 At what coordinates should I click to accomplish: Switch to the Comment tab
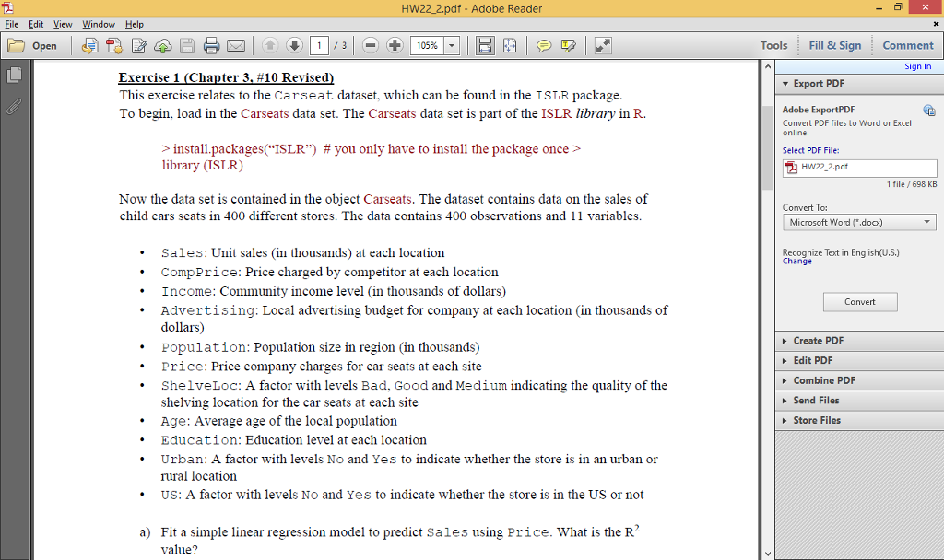pos(907,44)
